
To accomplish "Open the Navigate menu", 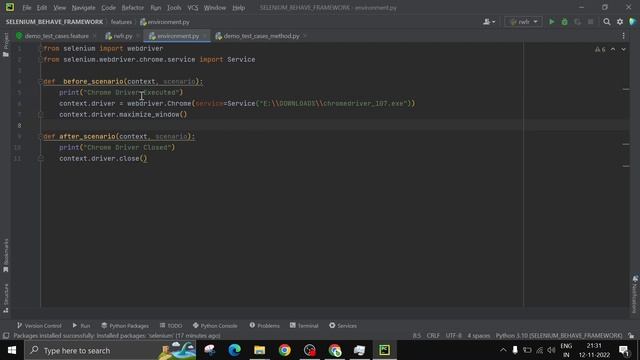I will (x=83, y=8).
